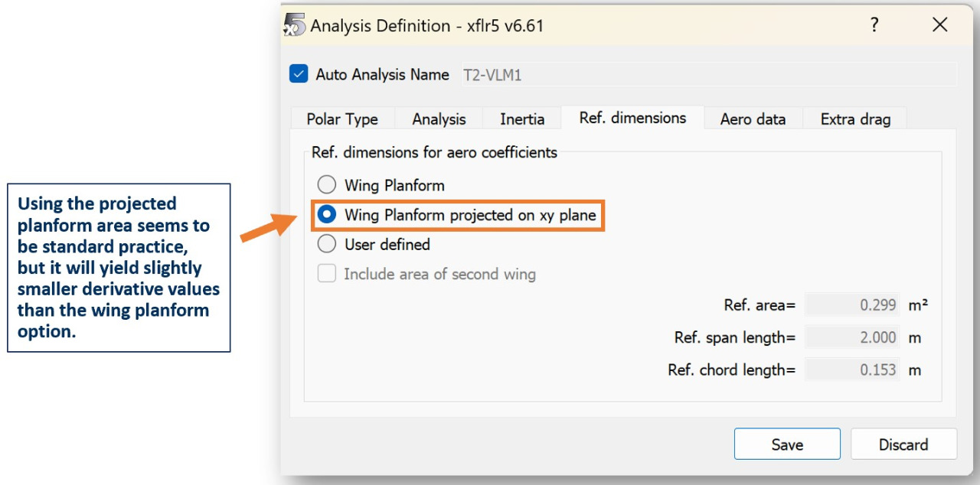Select the Ref. dimensions tab

click(632, 118)
